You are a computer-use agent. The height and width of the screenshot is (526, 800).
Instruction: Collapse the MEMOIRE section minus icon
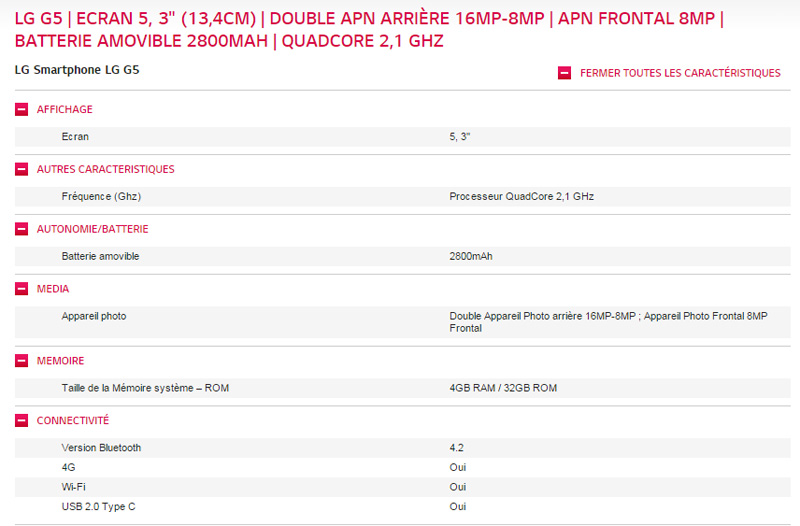point(21,361)
